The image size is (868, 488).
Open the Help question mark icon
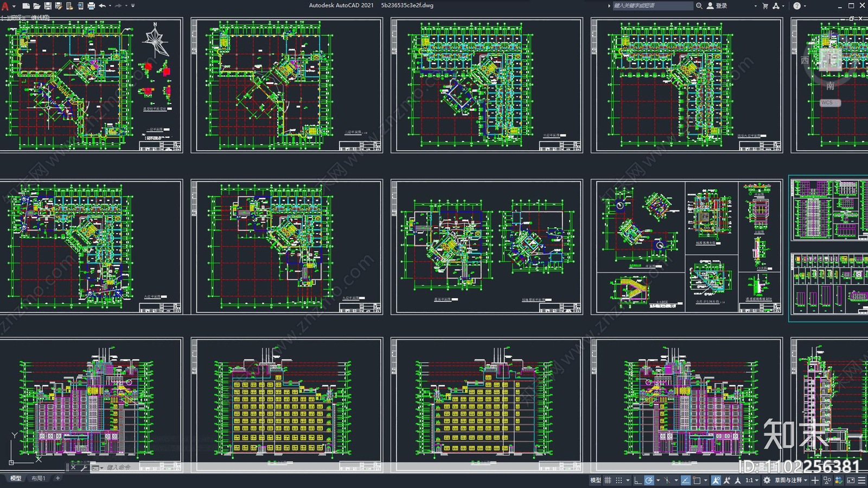tap(797, 6)
